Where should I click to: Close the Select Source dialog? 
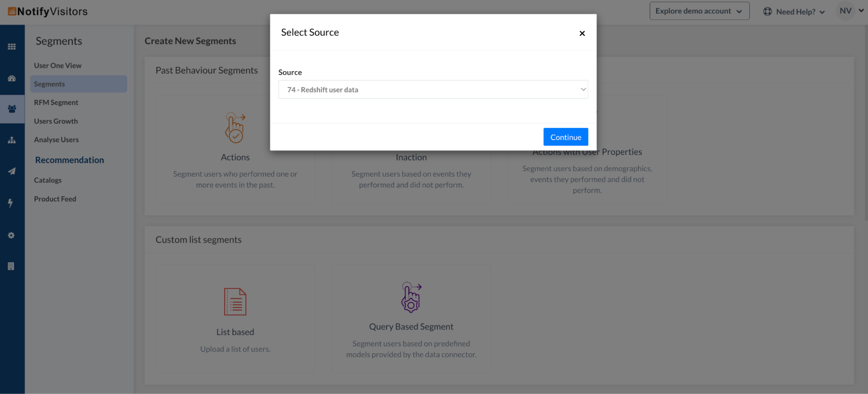582,33
